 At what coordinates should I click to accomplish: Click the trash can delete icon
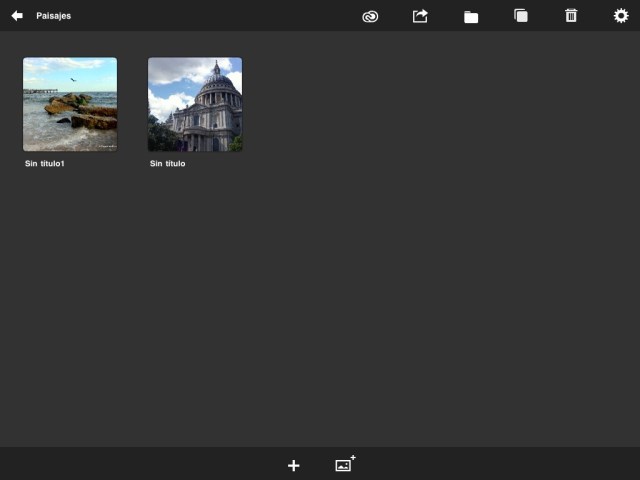click(571, 16)
